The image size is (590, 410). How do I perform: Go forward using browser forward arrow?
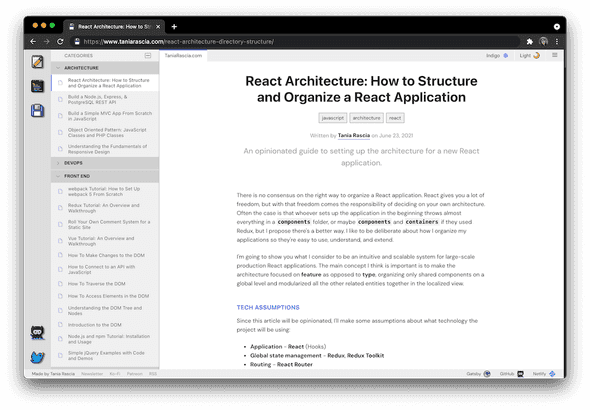point(47,41)
